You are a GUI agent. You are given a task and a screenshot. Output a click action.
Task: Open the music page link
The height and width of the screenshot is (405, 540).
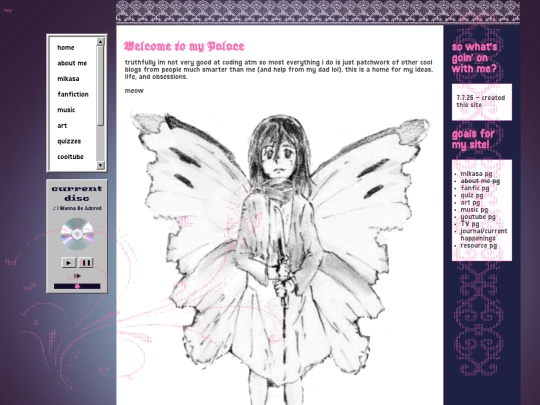(x=66, y=110)
